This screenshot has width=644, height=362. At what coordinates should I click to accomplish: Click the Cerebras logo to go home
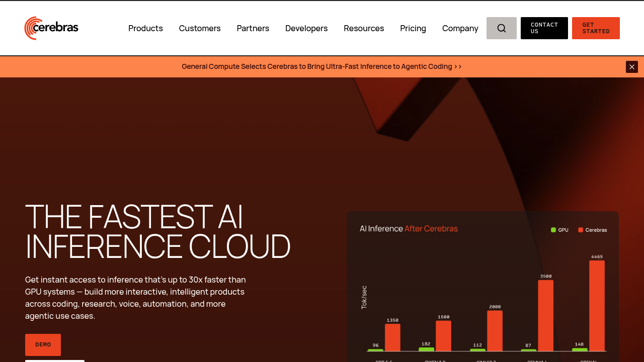coord(51,28)
